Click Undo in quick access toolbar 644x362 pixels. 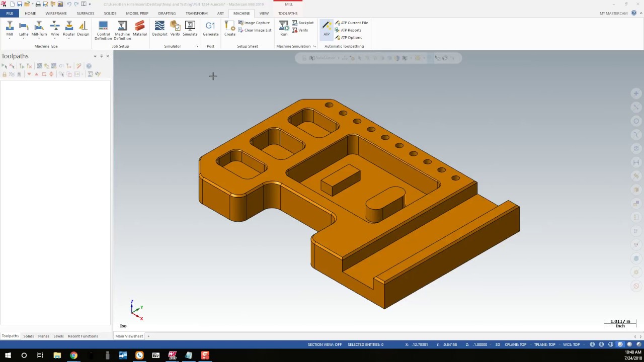pyautogui.click(x=69, y=4)
